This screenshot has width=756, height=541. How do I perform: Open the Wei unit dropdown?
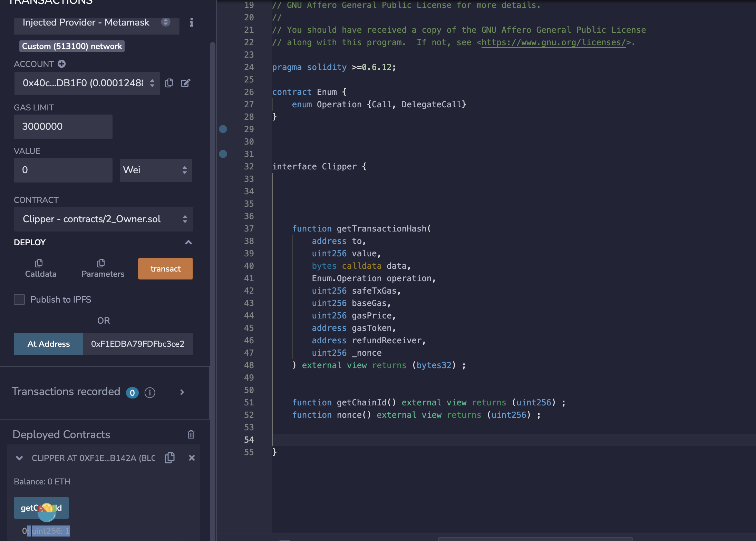156,170
